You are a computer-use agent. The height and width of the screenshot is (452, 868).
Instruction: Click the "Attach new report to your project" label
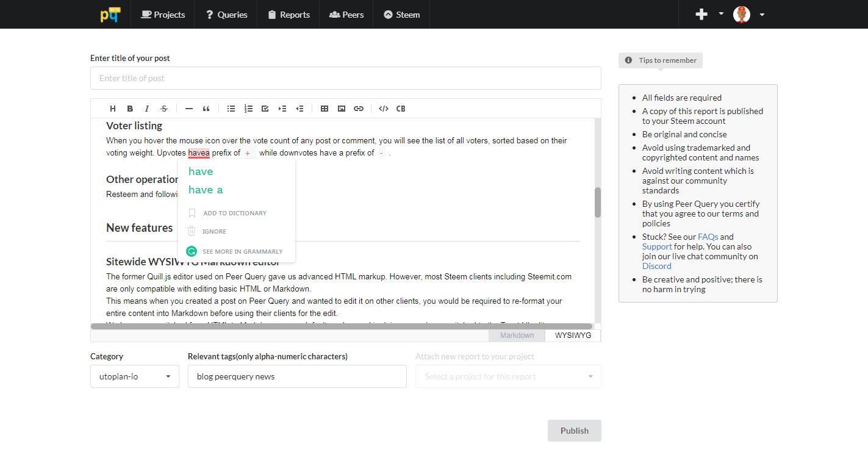click(475, 356)
